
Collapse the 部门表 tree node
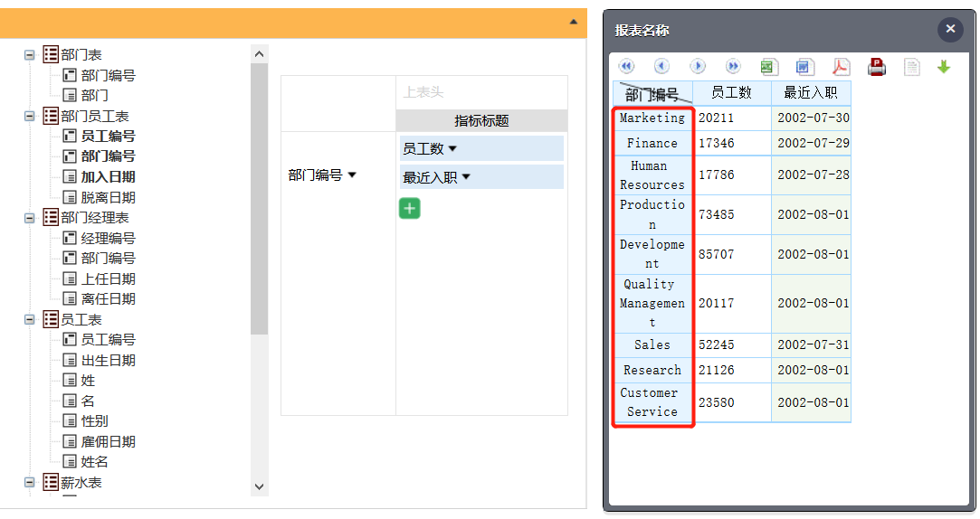pyautogui.click(x=30, y=55)
